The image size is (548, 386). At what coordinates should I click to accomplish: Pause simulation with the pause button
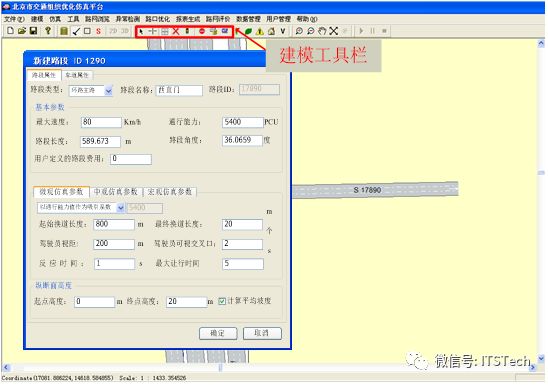click(373, 31)
